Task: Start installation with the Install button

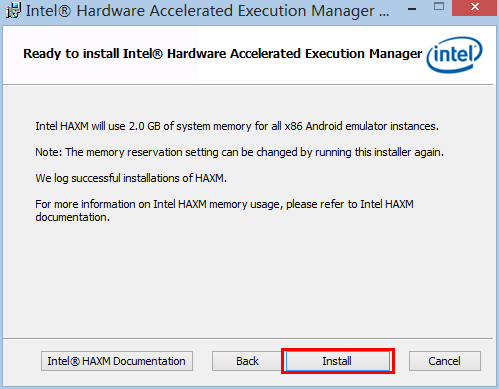Action: point(337,361)
